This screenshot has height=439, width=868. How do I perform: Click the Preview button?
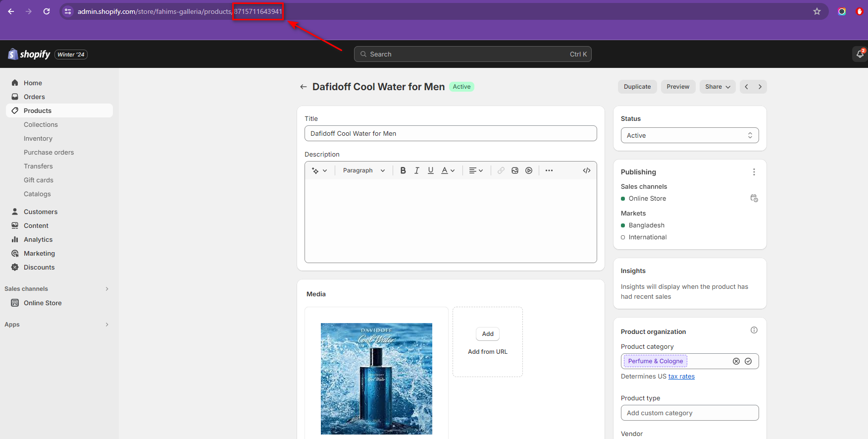pos(678,87)
